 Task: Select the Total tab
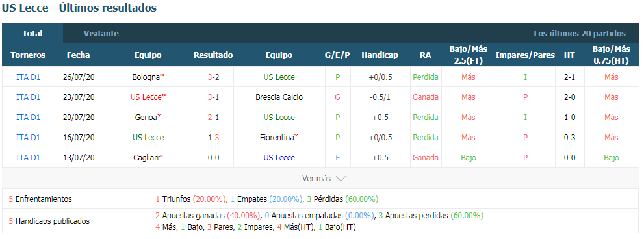(x=32, y=34)
